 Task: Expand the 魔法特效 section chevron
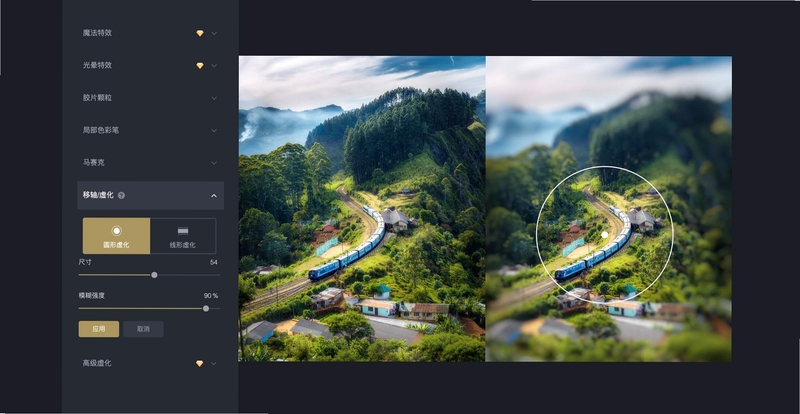pos(214,33)
